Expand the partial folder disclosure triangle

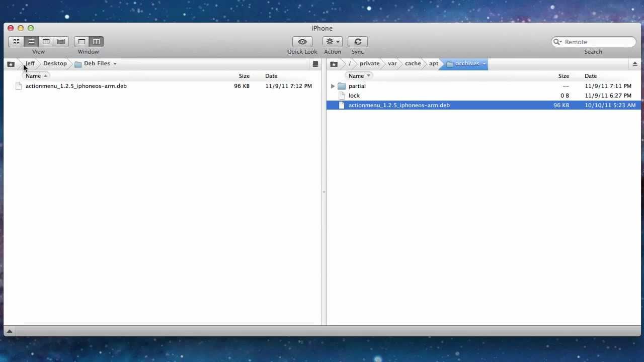point(333,86)
